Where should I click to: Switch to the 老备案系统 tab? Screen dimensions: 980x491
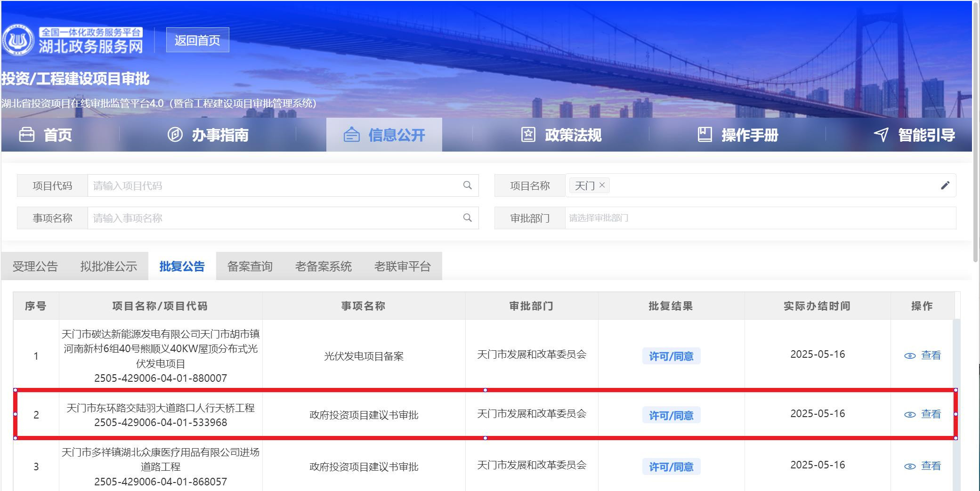click(324, 266)
